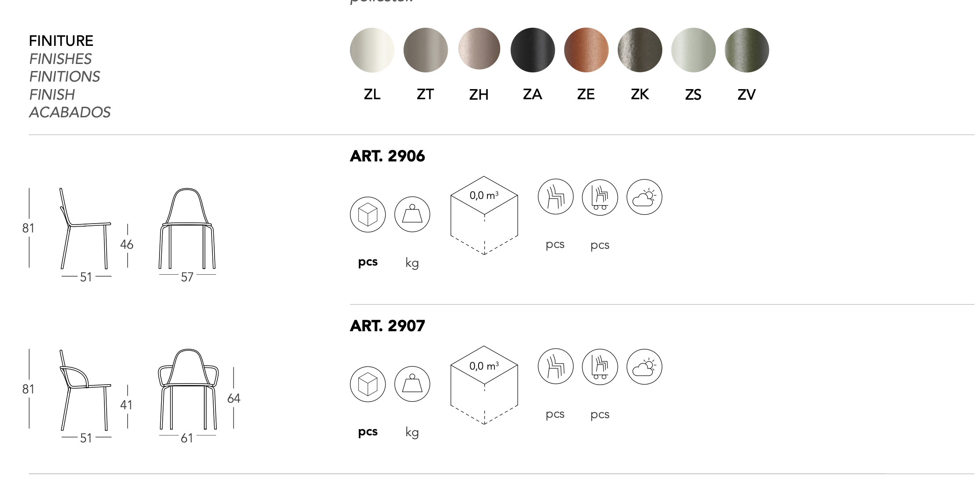The image size is (980, 479).
Task: Select the stackable chairs icon for ART. 2906
Action: coord(556,197)
